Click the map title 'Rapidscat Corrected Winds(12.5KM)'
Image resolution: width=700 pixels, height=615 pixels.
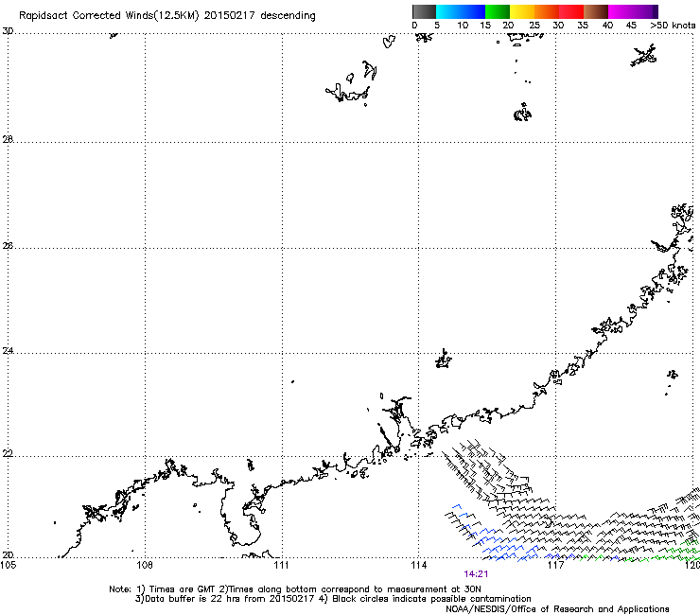109,16
